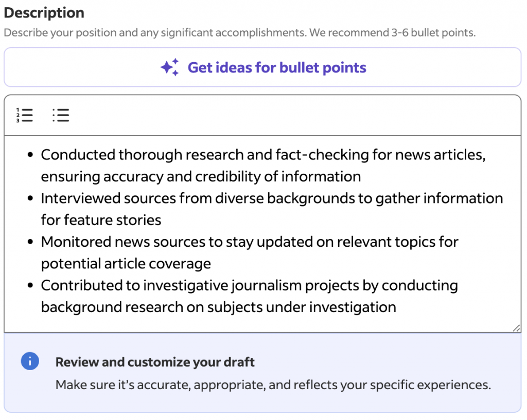
Task: Click the 'Get ideas for bullet points' link text
Action: (277, 67)
